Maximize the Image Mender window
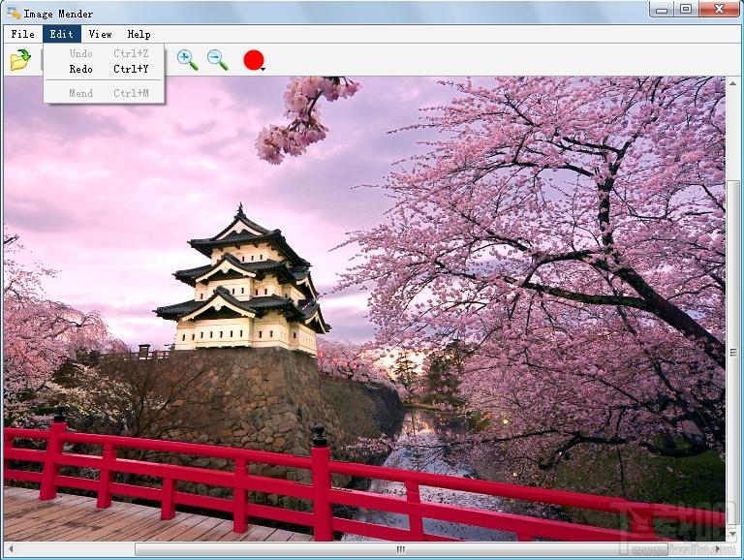This screenshot has width=744, height=560. (686, 9)
